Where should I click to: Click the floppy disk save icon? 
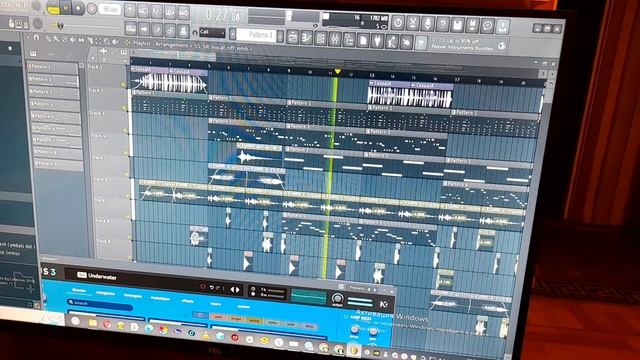pyautogui.click(x=457, y=25)
